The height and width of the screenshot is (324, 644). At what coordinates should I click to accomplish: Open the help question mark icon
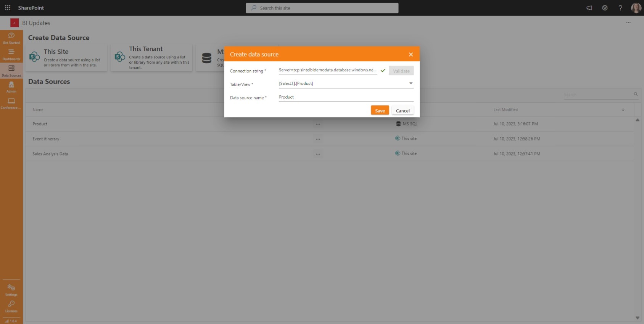pos(620,8)
